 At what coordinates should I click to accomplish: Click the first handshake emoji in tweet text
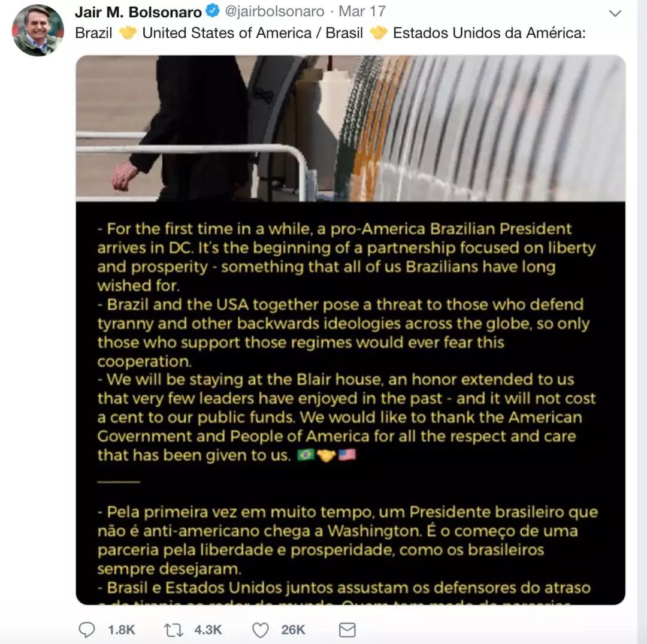(128, 33)
